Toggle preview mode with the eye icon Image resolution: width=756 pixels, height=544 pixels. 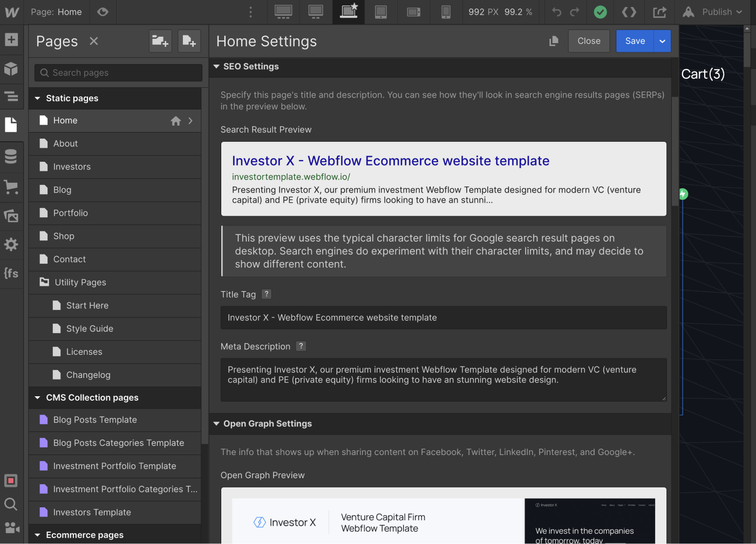tap(103, 11)
